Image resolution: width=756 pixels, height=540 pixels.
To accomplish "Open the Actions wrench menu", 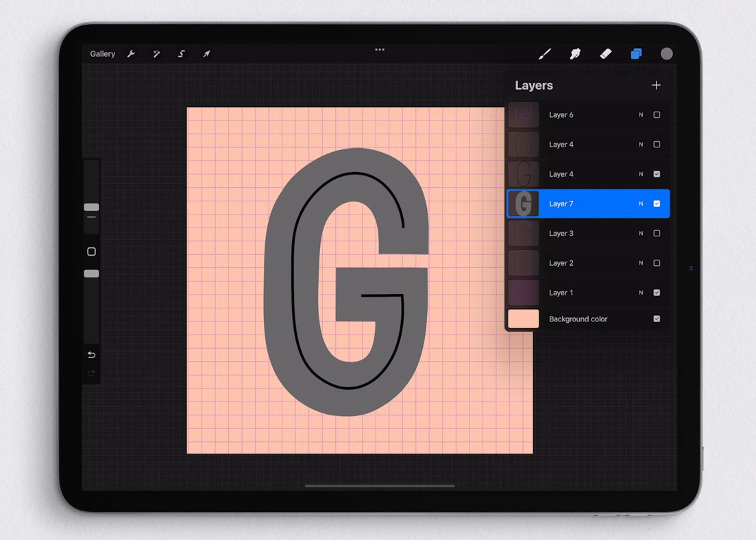I will (131, 54).
